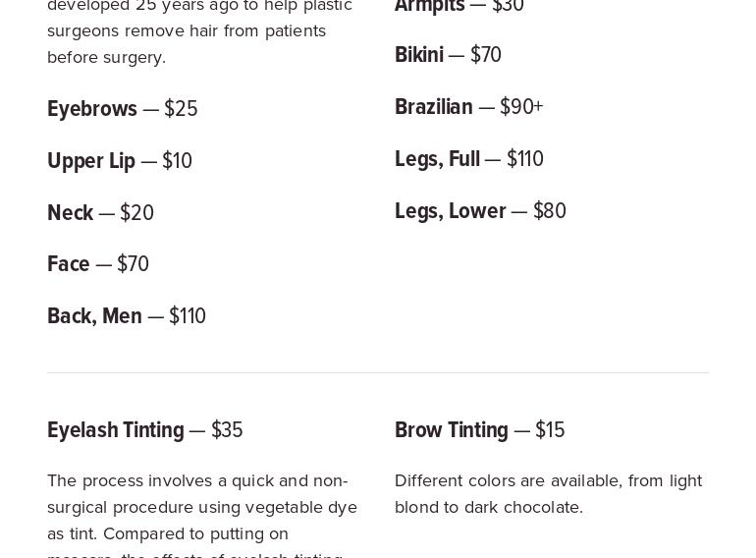Click the $15 brow tinting price
This screenshot has width=756, height=558.
[550, 429]
